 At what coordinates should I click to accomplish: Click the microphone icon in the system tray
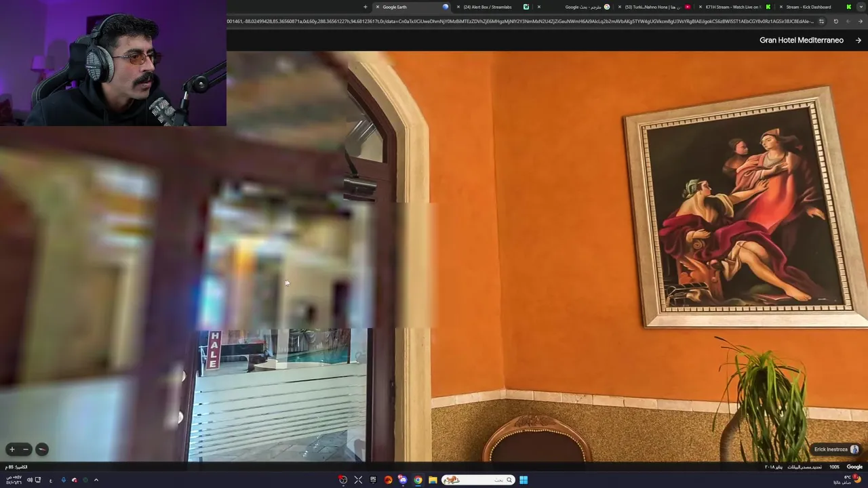[63, 480]
